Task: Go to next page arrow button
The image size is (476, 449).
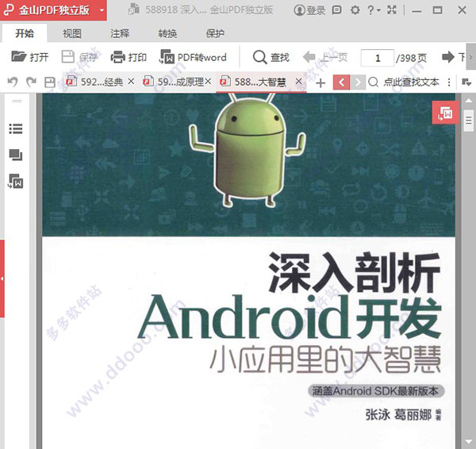Action: point(448,57)
